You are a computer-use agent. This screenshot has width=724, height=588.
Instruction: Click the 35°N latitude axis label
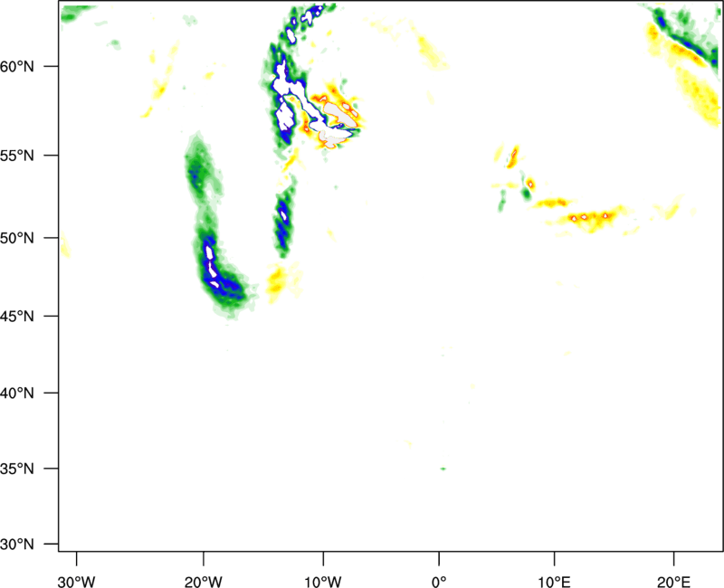coord(17,469)
